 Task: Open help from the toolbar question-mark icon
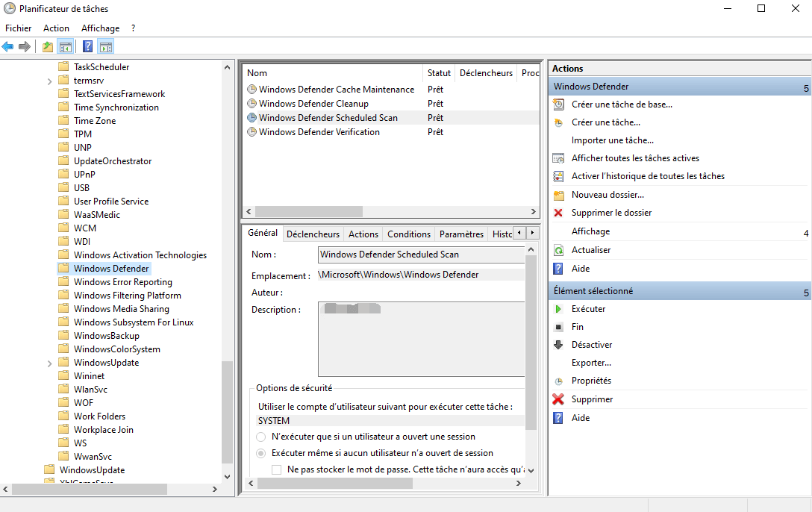click(x=88, y=47)
